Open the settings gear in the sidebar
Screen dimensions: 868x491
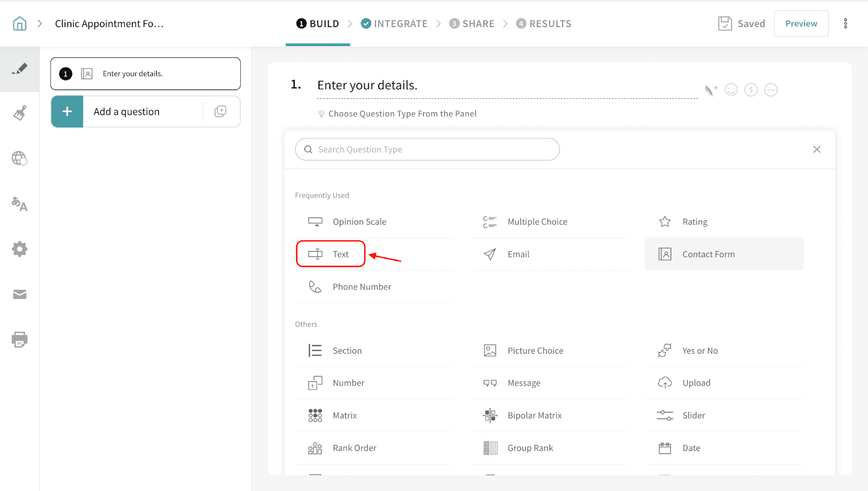point(20,249)
